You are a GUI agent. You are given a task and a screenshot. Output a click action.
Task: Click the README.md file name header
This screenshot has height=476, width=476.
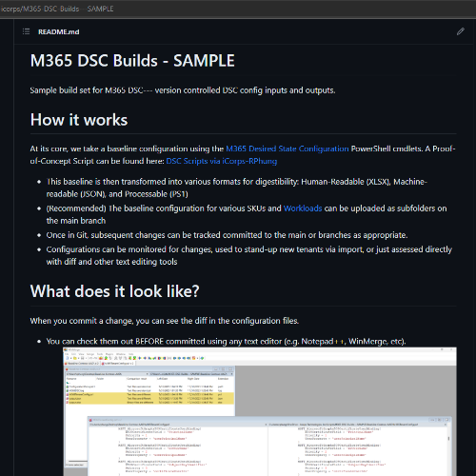[x=59, y=31]
